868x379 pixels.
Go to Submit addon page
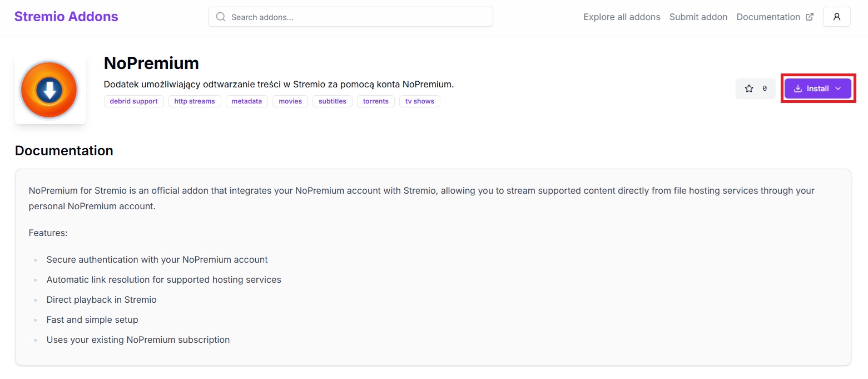(698, 17)
